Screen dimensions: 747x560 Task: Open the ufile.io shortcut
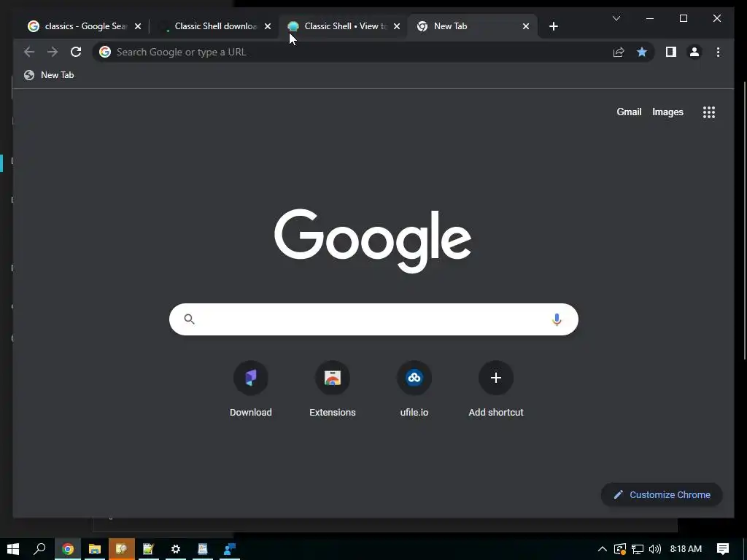point(414,389)
